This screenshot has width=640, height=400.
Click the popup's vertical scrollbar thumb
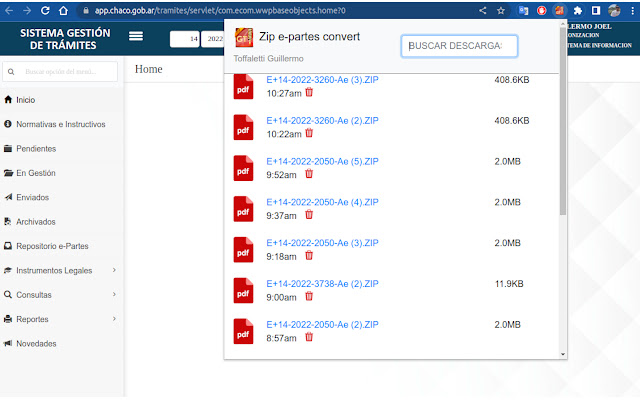[x=563, y=122]
